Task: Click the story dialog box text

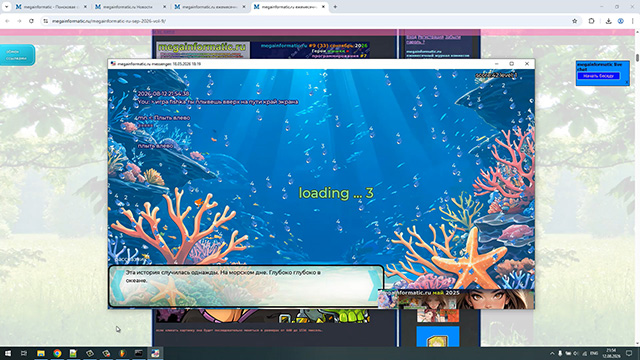Action: click(x=223, y=276)
